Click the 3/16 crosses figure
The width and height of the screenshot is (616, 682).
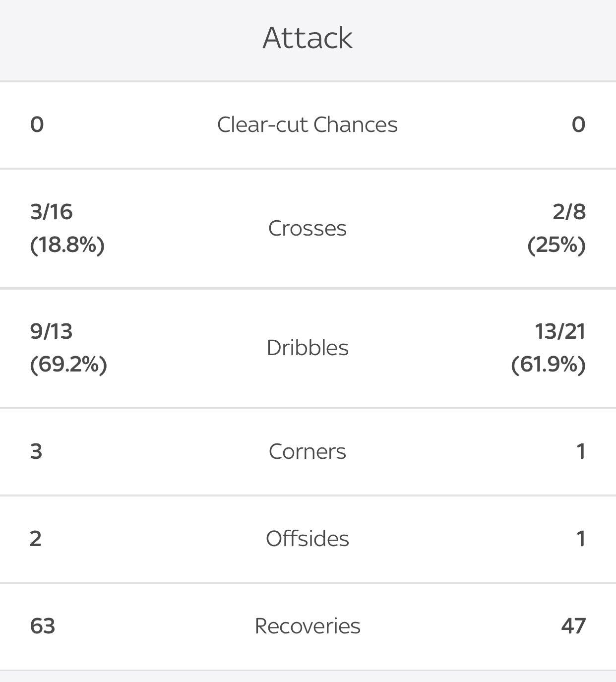52,212
